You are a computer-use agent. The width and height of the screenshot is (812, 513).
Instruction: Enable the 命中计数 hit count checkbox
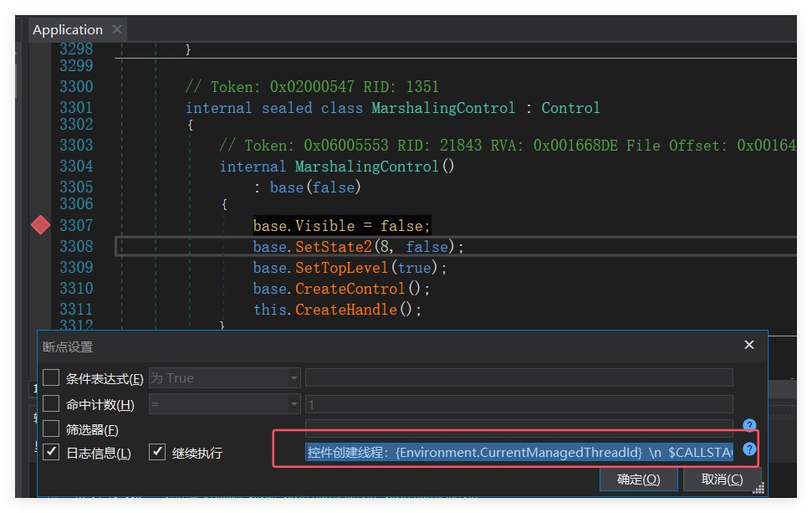click(x=52, y=404)
